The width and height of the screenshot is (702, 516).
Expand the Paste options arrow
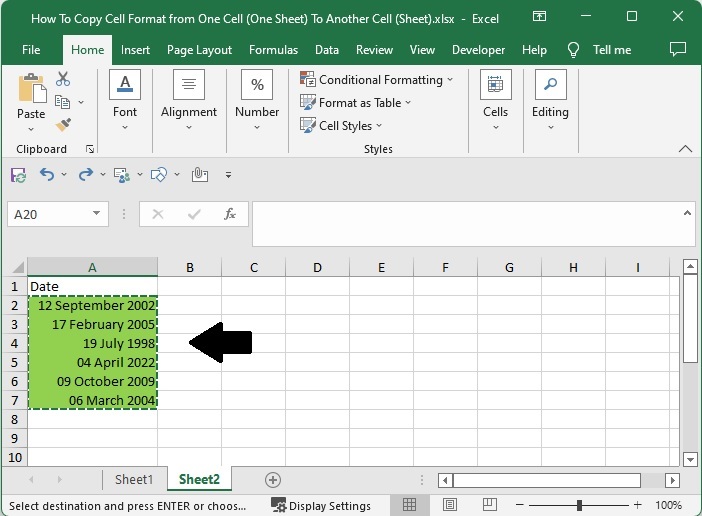31,129
